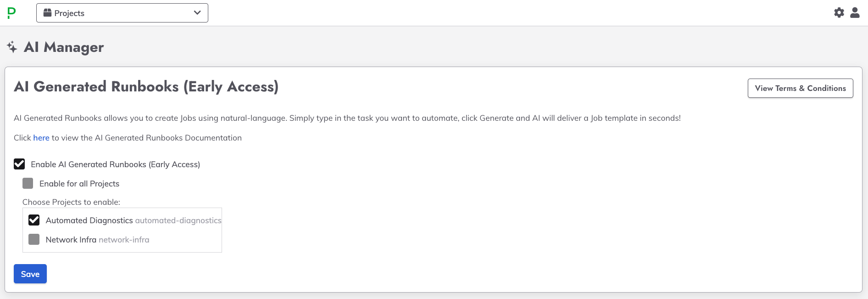Open the Projects navigation dropdown
Screen dimensions: 868x299
pos(122,13)
